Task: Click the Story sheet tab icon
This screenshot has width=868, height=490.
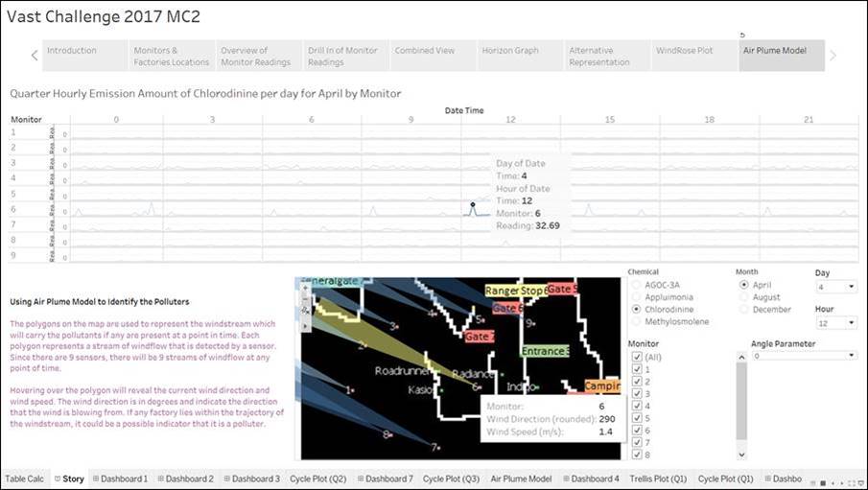Action: [58, 478]
